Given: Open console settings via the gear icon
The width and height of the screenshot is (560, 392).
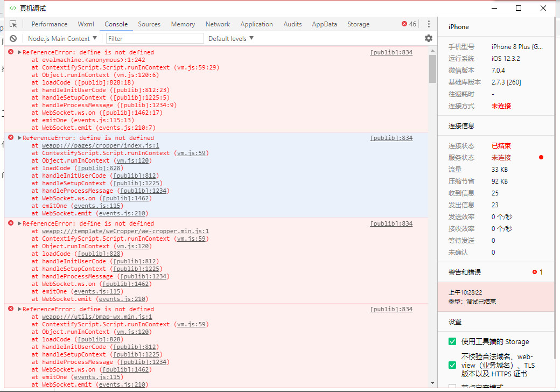Looking at the screenshot, I should [429, 38].
